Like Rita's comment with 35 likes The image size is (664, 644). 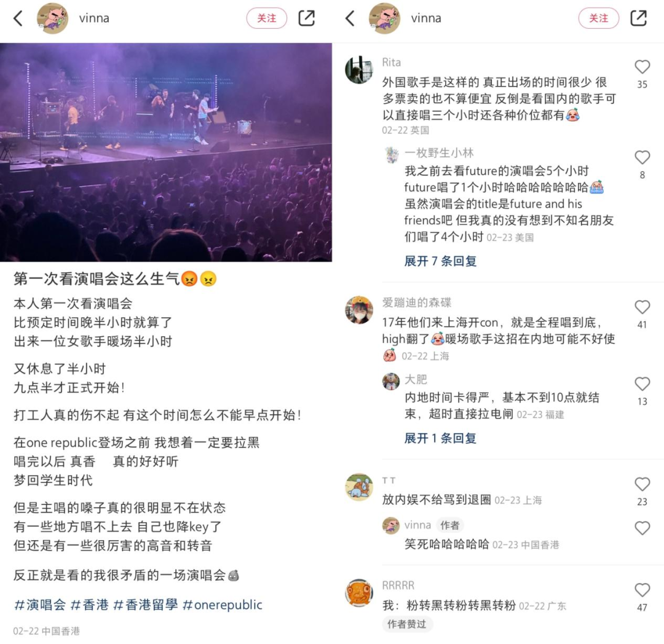pyautogui.click(x=642, y=67)
